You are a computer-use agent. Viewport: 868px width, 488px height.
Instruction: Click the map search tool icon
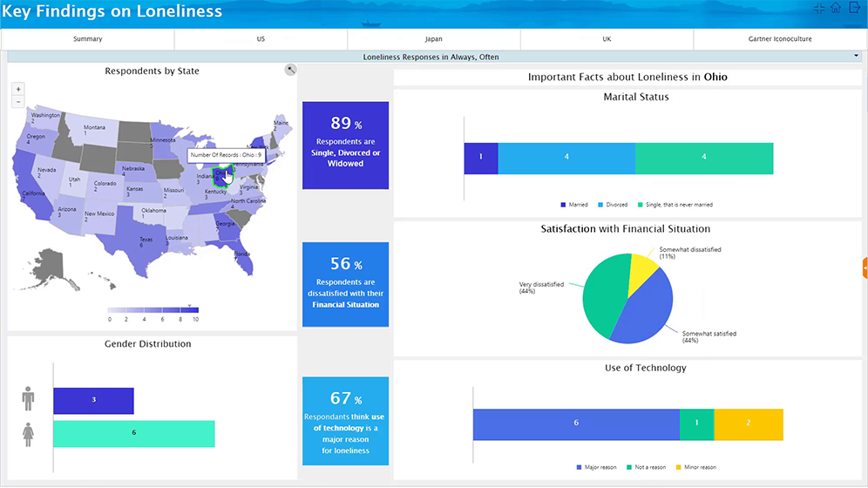coord(290,70)
